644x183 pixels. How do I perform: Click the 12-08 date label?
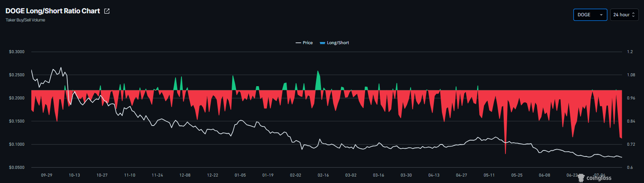pyautogui.click(x=185, y=175)
